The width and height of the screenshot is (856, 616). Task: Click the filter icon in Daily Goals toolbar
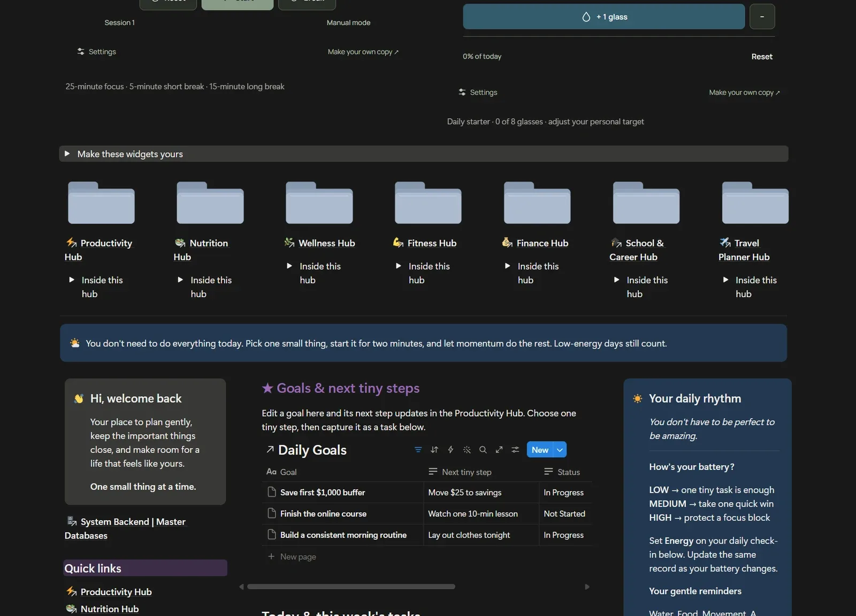pyautogui.click(x=418, y=450)
